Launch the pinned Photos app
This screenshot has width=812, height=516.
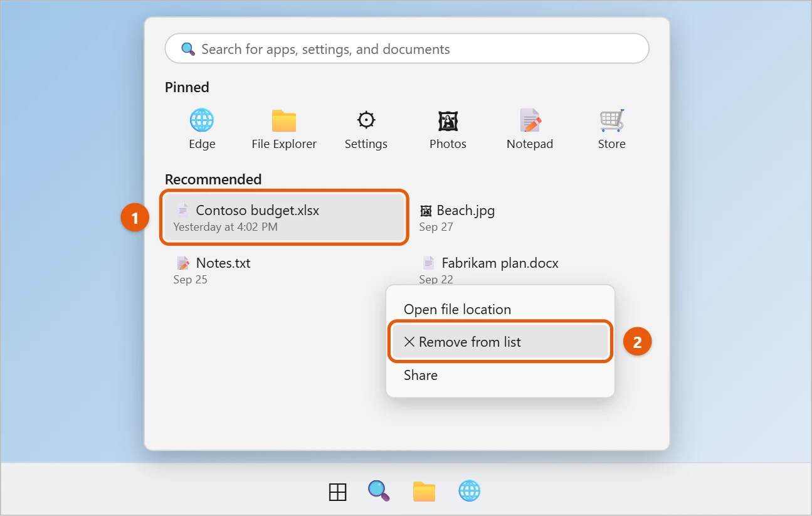tap(448, 129)
